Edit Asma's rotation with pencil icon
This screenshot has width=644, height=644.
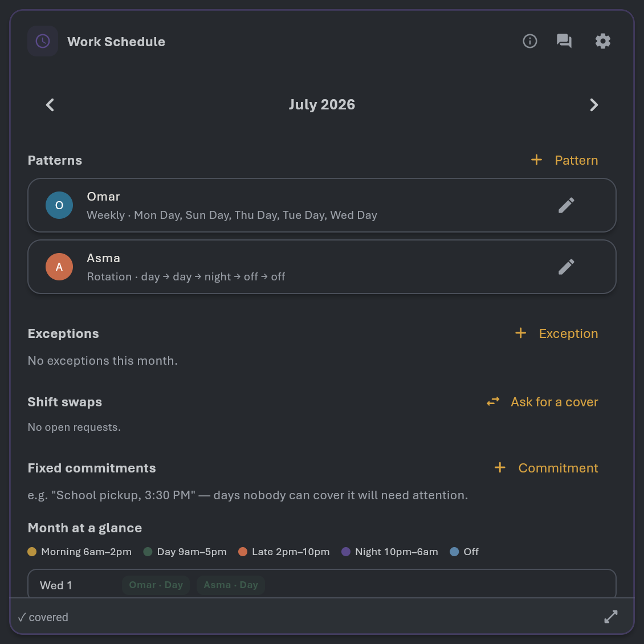point(566,267)
